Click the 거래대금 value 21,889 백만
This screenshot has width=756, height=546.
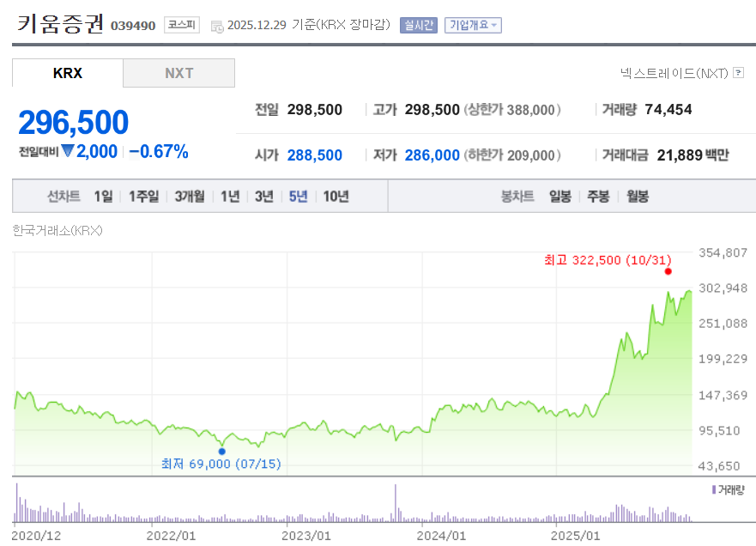point(693,155)
